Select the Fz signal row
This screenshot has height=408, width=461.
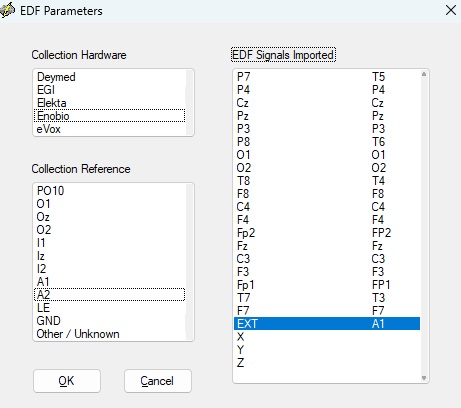327,246
